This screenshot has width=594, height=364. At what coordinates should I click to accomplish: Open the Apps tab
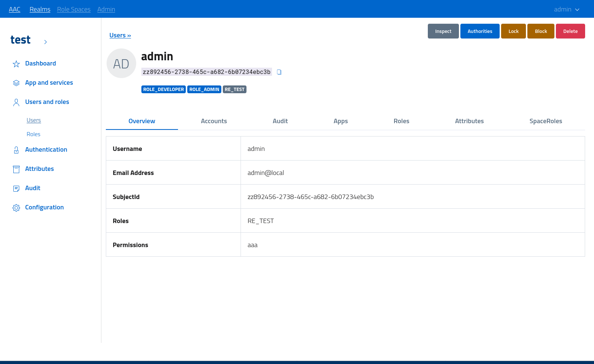341,121
